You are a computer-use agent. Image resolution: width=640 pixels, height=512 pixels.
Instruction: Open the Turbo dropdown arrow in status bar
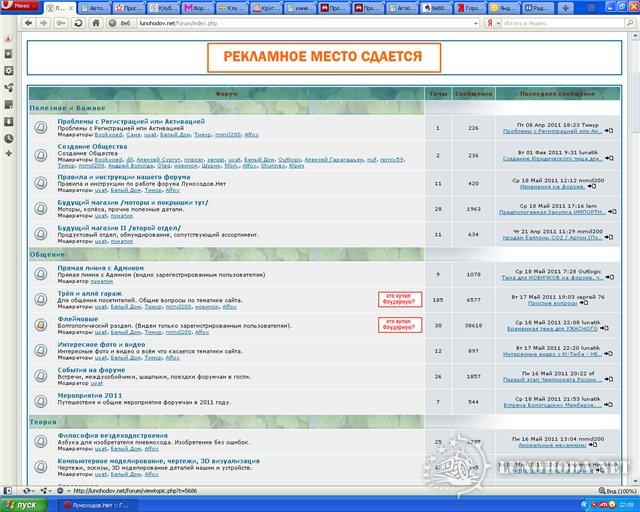[68, 491]
